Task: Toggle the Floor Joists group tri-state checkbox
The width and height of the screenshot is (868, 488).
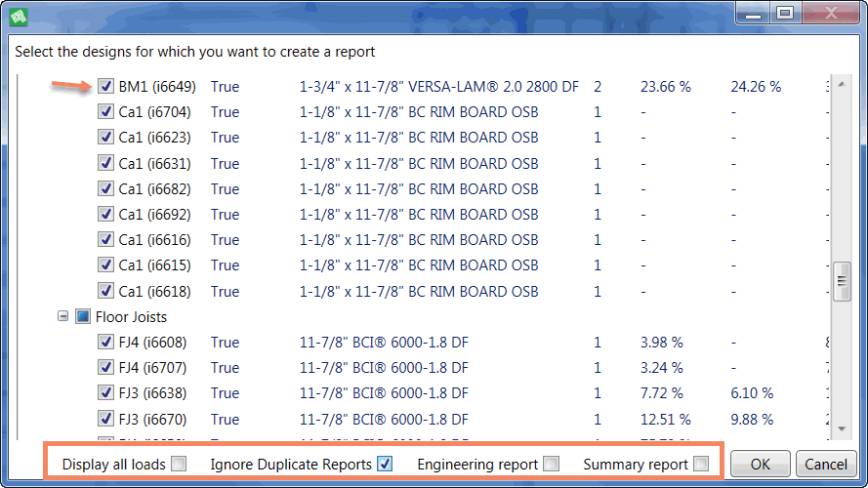Action: pyautogui.click(x=83, y=316)
